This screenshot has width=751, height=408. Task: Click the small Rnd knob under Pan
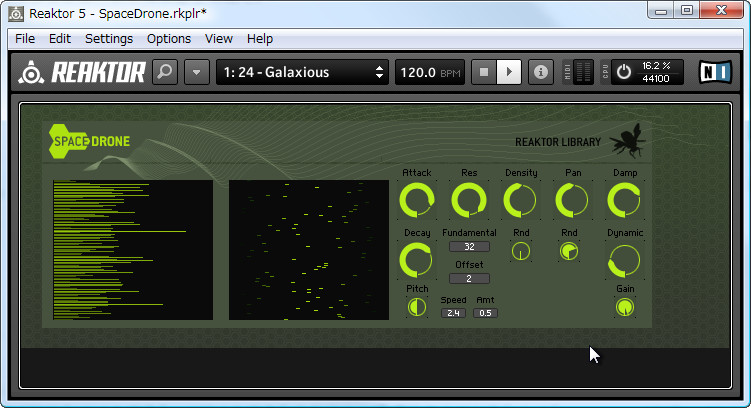(x=569, y=251)
